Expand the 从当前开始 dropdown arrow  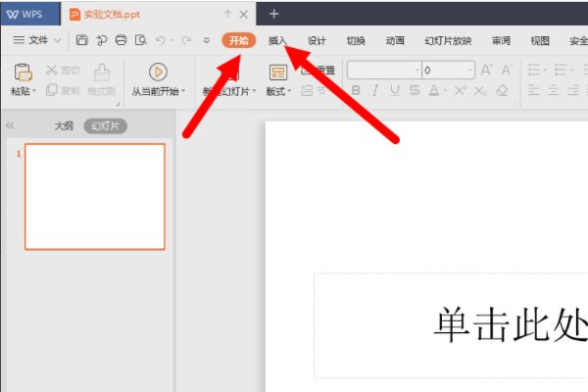pos(183,91)
